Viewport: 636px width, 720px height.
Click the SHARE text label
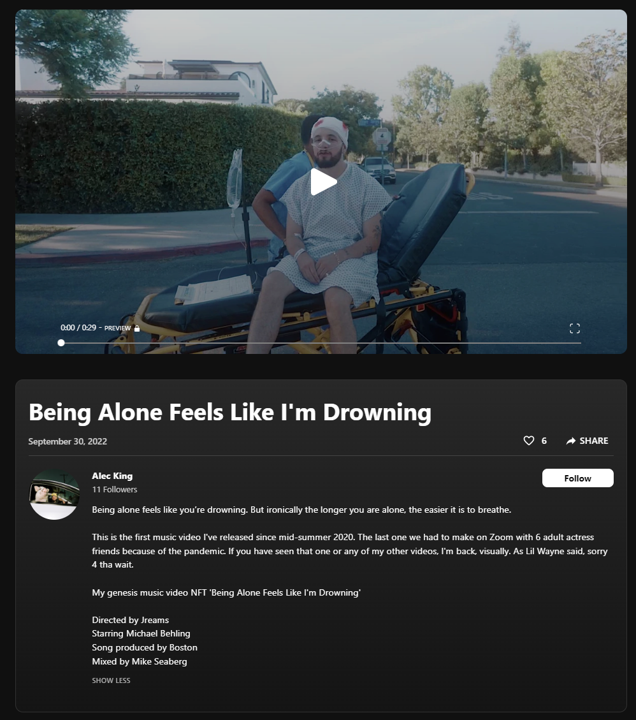(594, 441)
